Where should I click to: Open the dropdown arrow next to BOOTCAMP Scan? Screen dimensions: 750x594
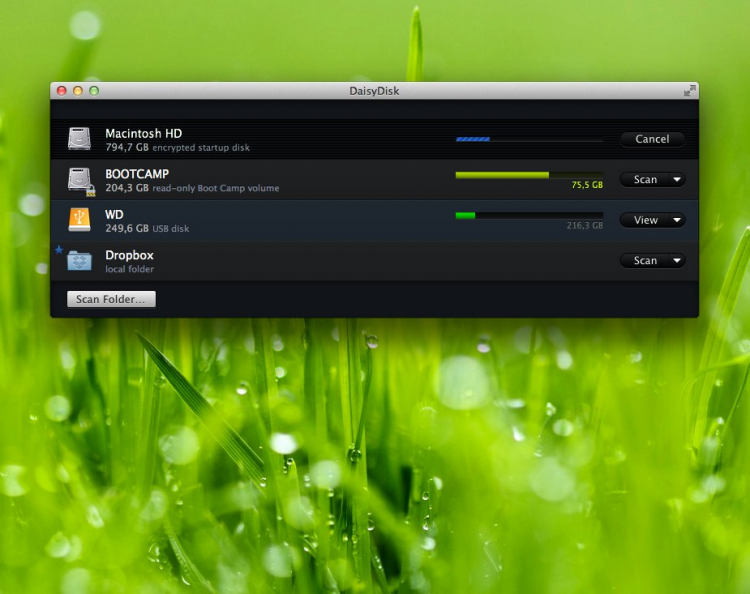677,179
